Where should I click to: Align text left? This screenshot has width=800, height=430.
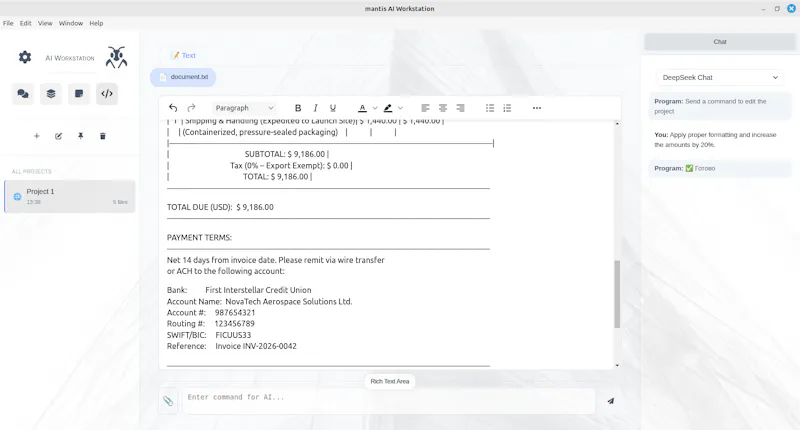(x=426, y=108)
